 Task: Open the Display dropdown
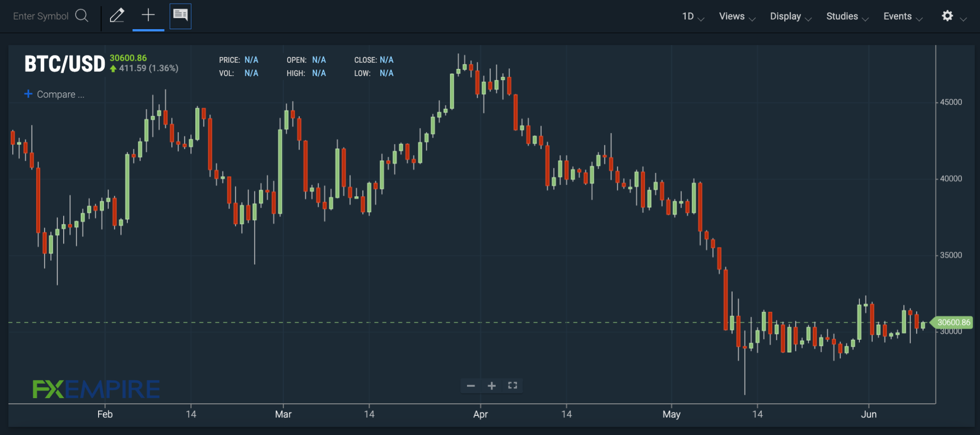791,17
